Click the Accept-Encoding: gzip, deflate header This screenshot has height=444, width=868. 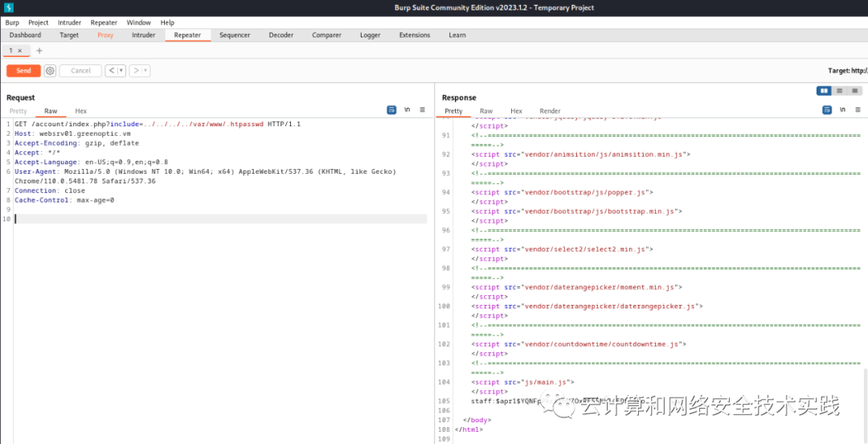pyautogui.click(x=77, y=143)
